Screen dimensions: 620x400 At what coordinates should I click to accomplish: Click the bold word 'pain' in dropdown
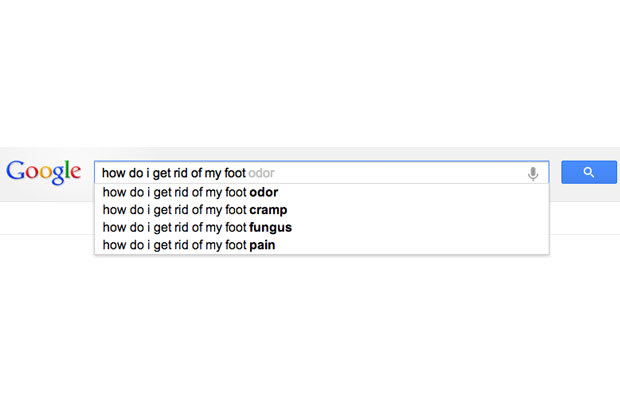click(x=262, y=245)
